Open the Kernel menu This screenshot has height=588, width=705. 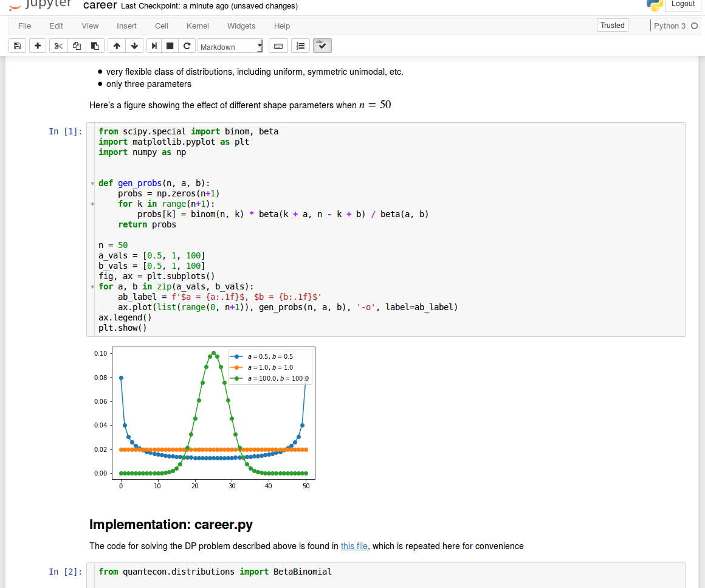pos(198,26)
